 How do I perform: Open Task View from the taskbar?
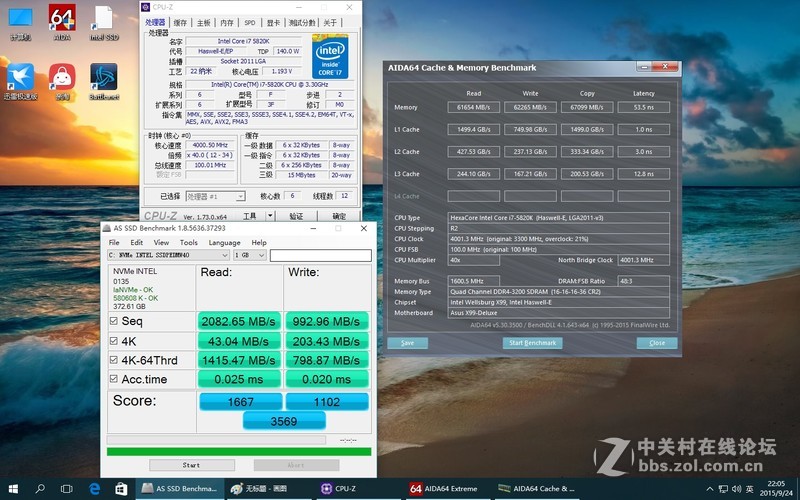click(66, 489)
